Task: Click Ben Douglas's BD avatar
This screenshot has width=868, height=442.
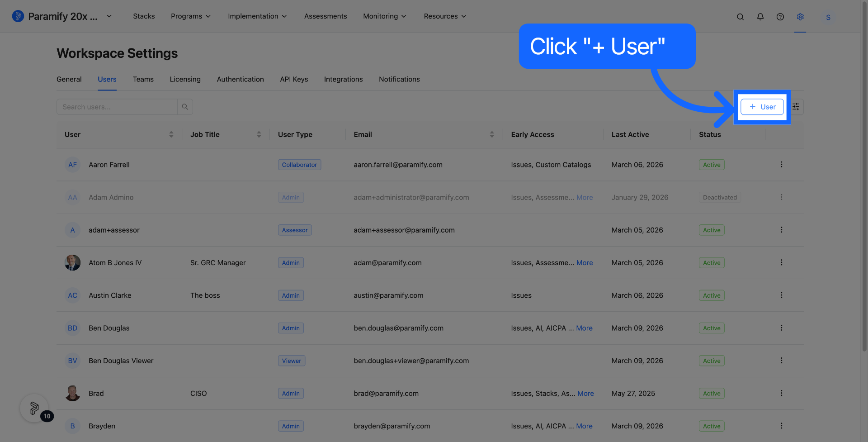Action: [x=72, y=328]
